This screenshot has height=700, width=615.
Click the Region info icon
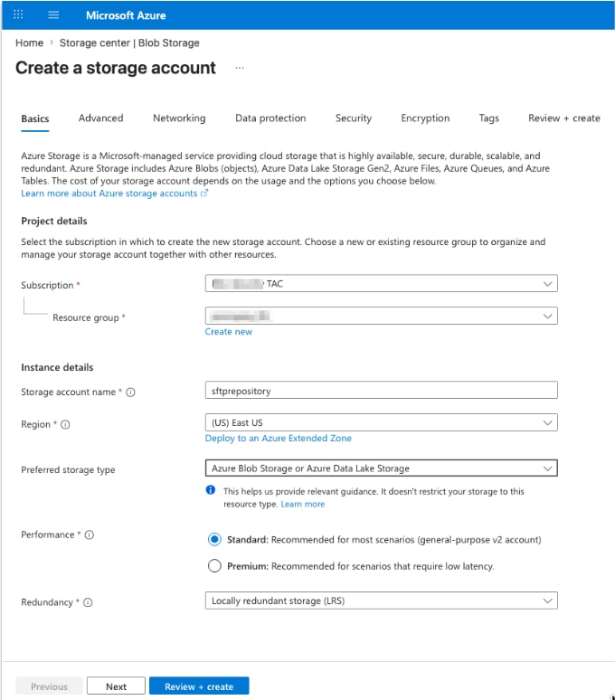coord(65,424)
